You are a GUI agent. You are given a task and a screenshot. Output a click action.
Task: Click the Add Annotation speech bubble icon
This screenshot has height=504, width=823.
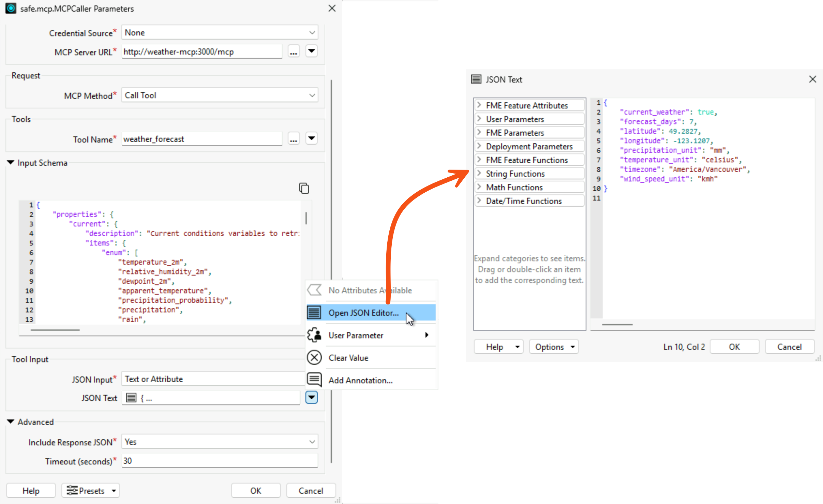pos(314,380)
